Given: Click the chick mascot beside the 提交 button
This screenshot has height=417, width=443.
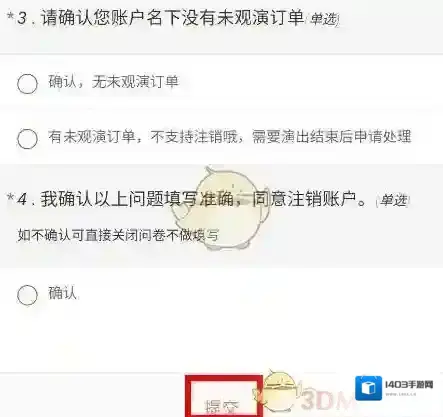Looking at the screenshot, I should point(279,392).
